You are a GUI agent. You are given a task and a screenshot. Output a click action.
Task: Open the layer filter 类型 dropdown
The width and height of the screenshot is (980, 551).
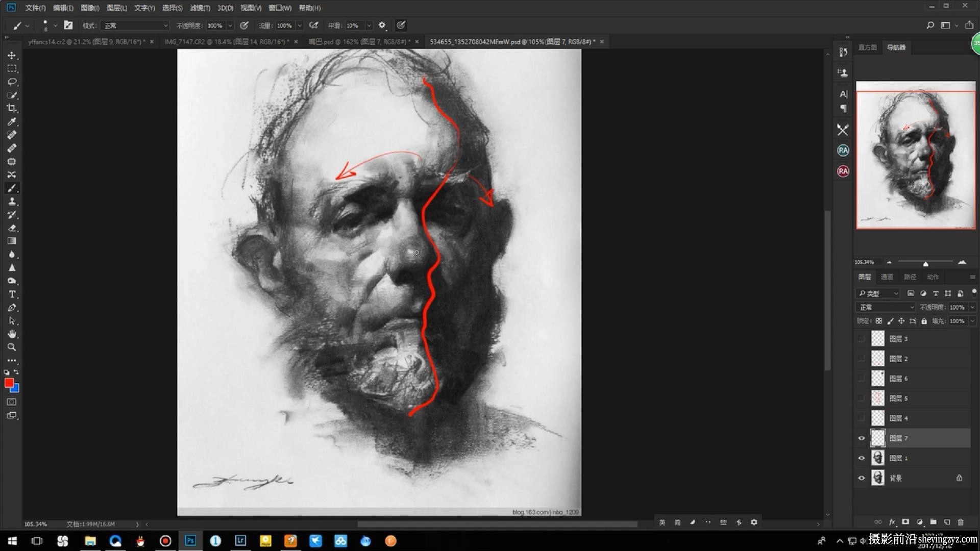[x=877, y=293]
